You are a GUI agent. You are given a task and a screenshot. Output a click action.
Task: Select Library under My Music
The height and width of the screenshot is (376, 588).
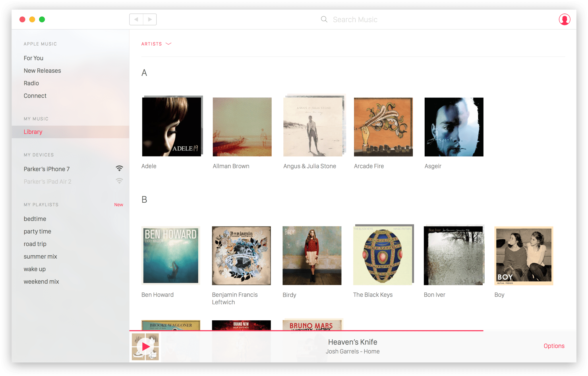pos(70,132)
